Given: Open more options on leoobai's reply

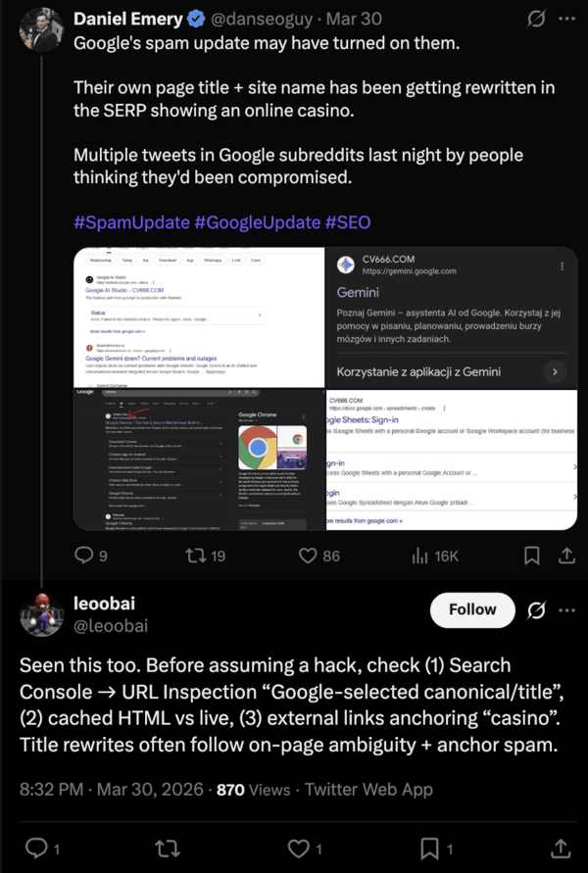Looking at the screenshot, I should click(567, 610).
